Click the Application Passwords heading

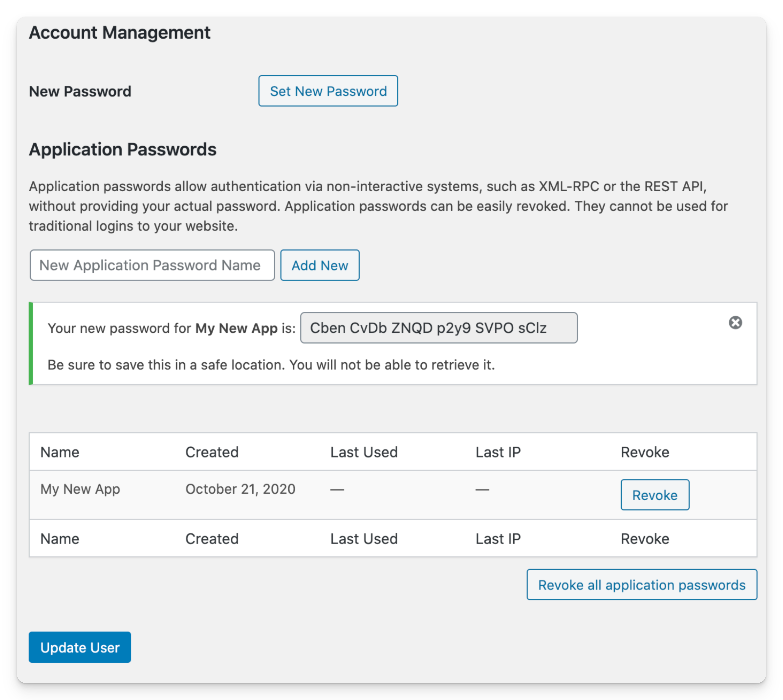pos(123,149)
